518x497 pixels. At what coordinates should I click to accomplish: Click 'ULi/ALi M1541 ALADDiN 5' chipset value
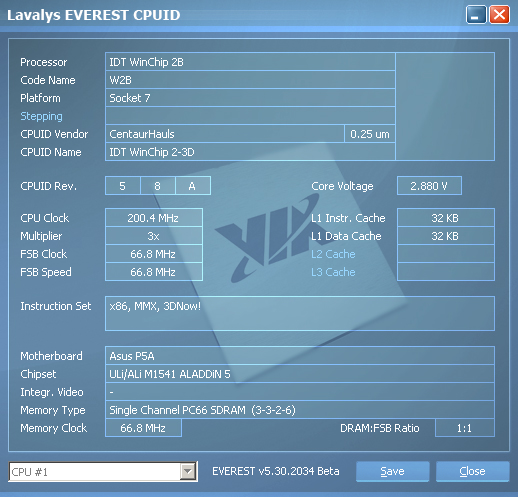(x=300, y=374)
